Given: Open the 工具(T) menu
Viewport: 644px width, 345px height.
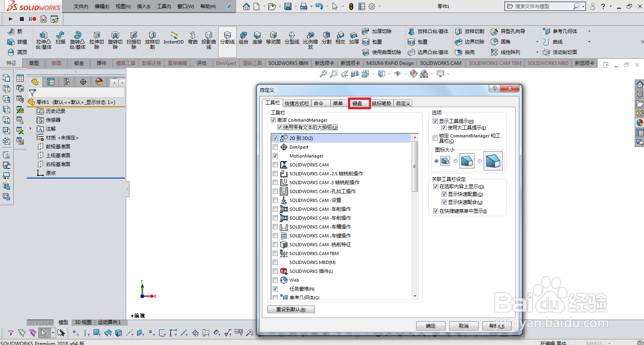Looking at the screenshot, I should [164, 6].
